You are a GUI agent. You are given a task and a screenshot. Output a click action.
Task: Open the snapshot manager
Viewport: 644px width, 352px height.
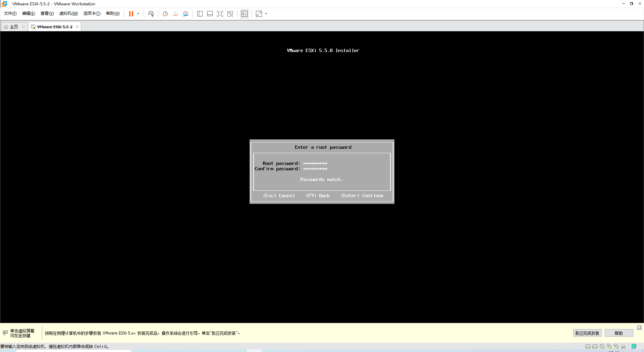[185, 14]
